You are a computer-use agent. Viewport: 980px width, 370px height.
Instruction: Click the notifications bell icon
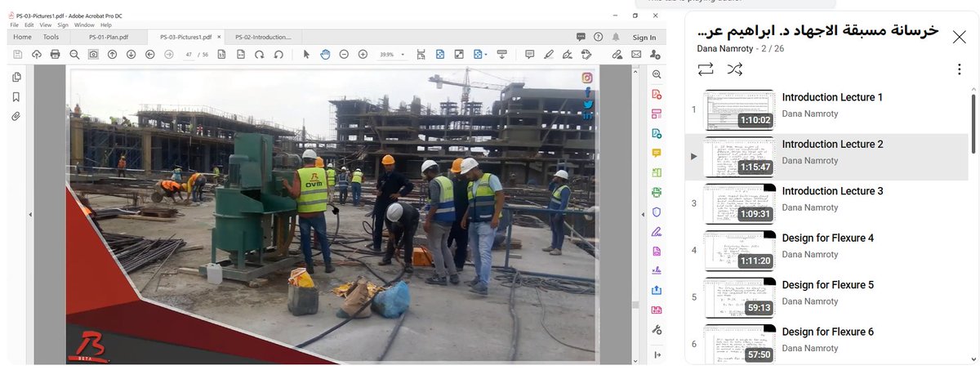coord(616,37)
